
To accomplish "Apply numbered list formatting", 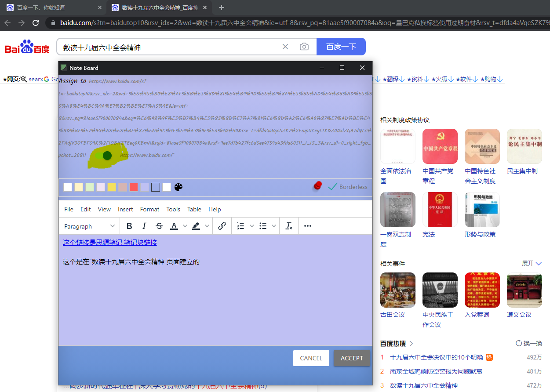I will click(241, 225).
